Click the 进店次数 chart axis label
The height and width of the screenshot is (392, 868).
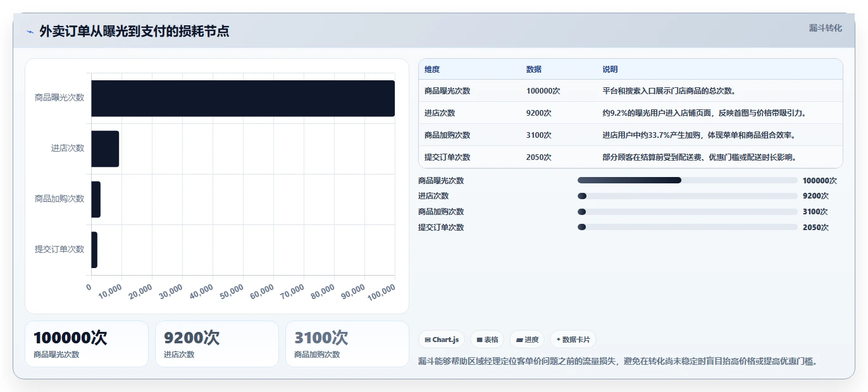pos(68,149)
